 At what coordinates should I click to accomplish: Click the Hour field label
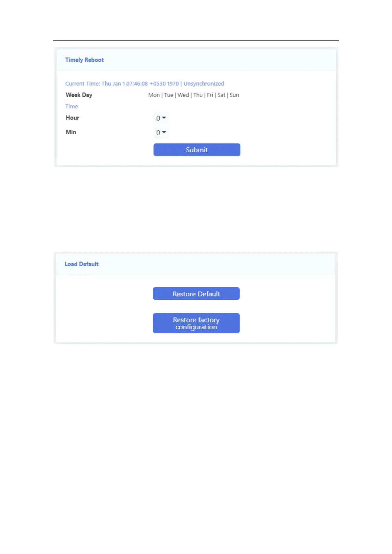tap(72, 118)
